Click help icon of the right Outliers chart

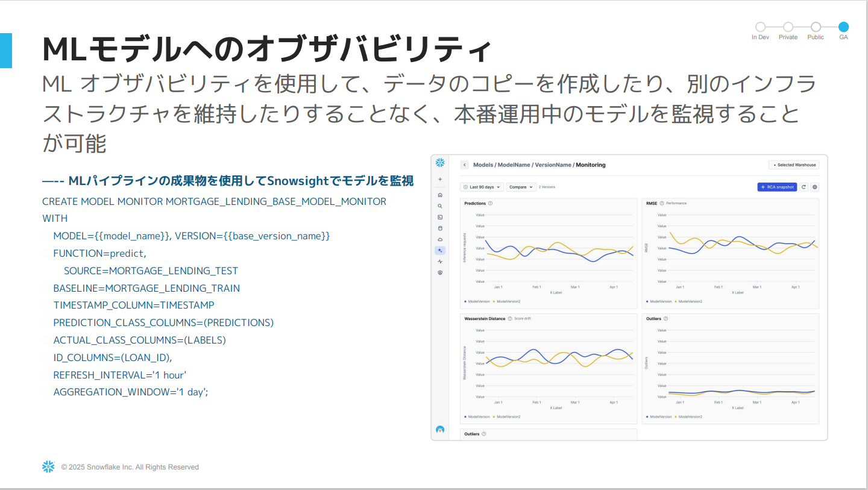666,318
